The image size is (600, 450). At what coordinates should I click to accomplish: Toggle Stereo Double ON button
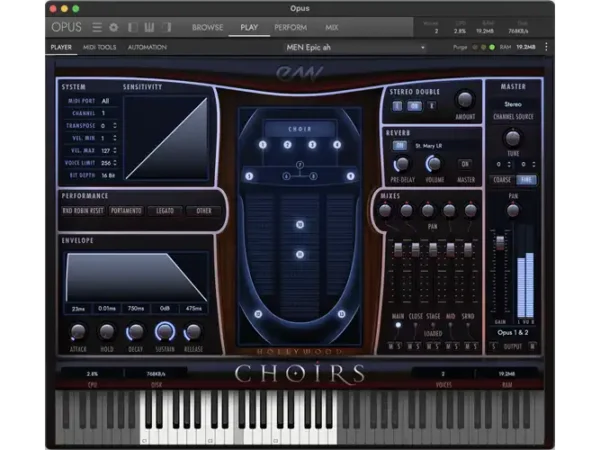[x=414, y=106]
